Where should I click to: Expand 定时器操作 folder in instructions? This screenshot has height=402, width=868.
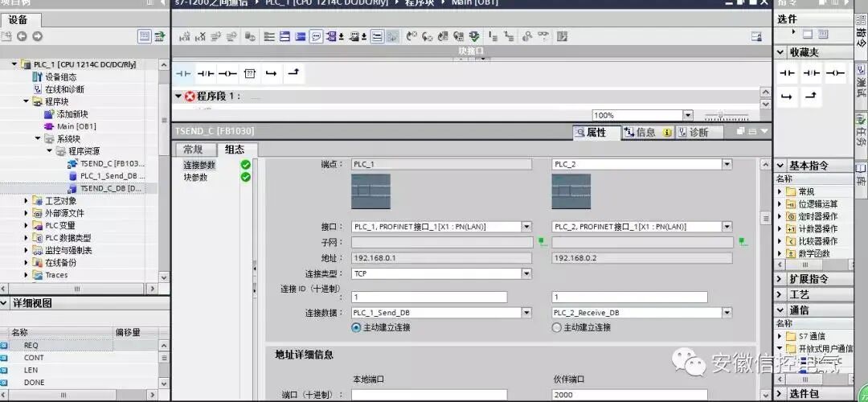(x=780, y=216)
